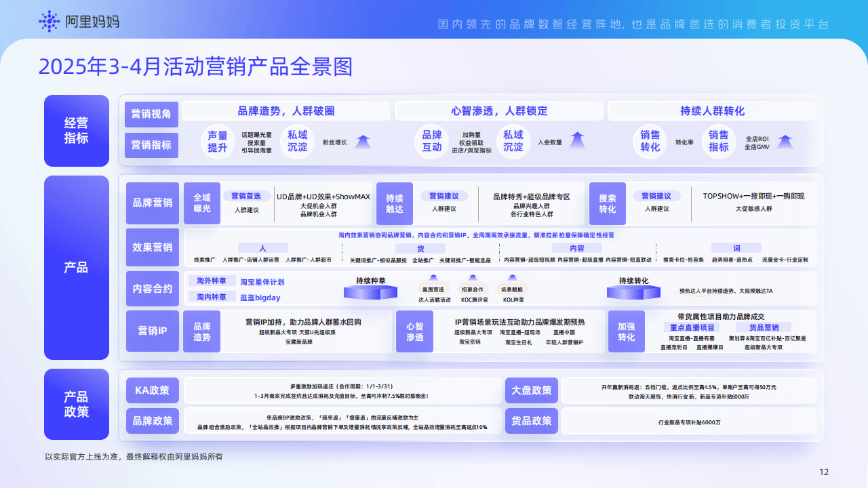
Task: Select the 声量提升 circle badge
Action: [218, 141]
